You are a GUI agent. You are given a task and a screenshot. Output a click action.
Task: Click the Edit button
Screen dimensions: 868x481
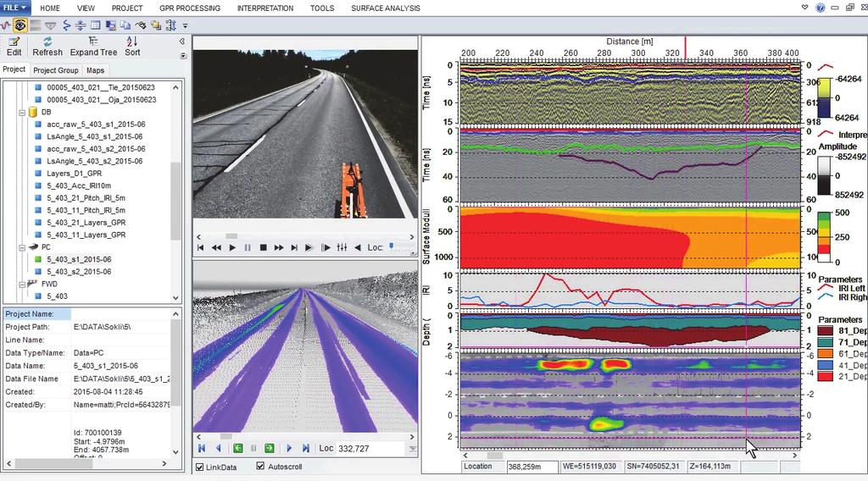coord(14,47)
